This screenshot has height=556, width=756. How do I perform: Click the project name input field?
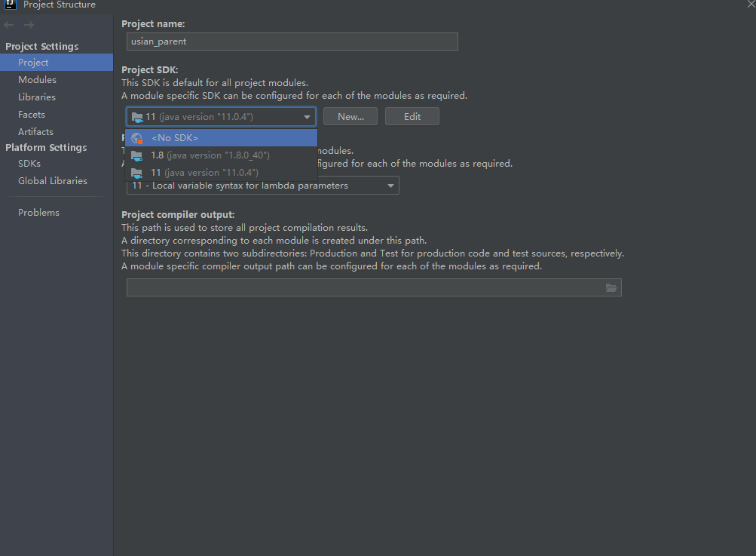coord(292,41)
